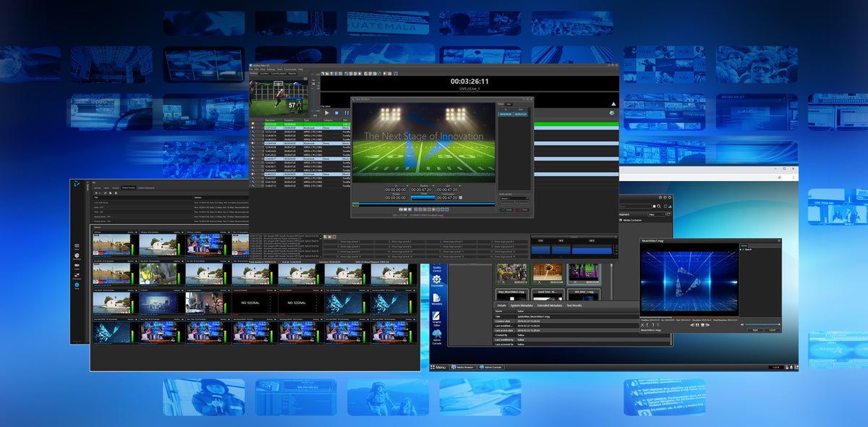Open the Graphic Editor sidebar icon
The width and height of the screenshot is (868, 427).
click(x=436, y=317)
